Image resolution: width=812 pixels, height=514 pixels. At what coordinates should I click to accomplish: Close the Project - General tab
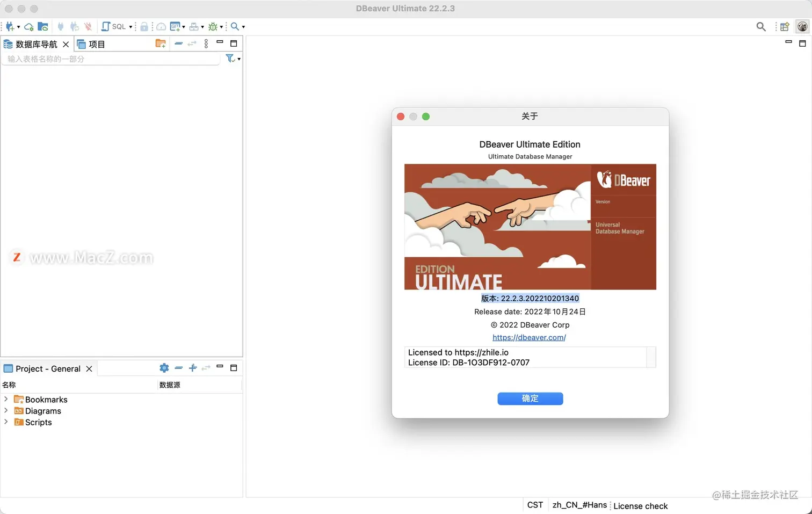point(89,368)
